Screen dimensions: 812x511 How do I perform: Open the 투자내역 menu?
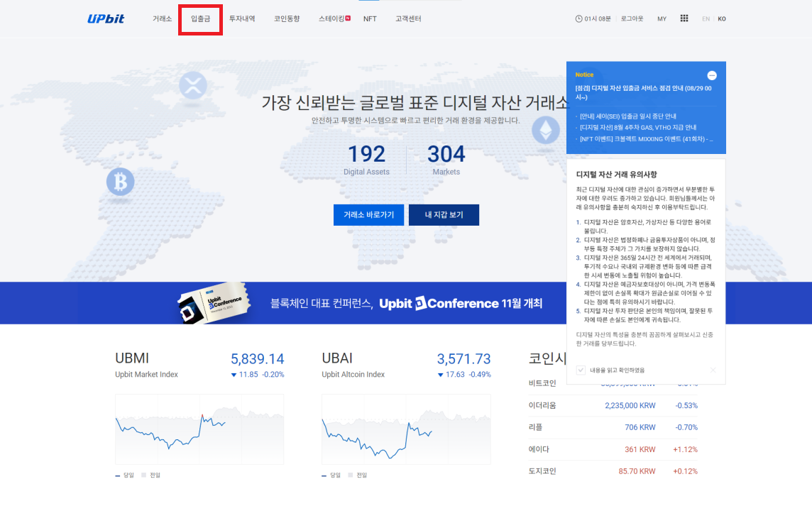point(242,18)
